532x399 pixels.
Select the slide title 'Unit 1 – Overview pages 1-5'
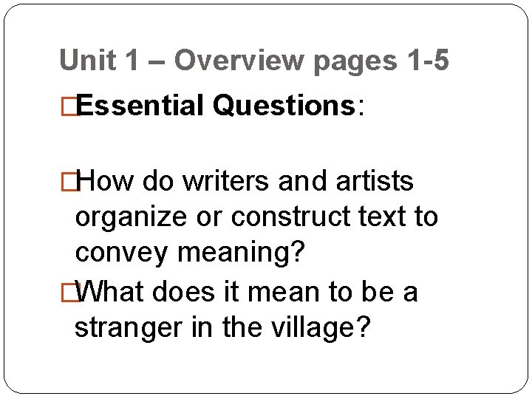[253, 61]
